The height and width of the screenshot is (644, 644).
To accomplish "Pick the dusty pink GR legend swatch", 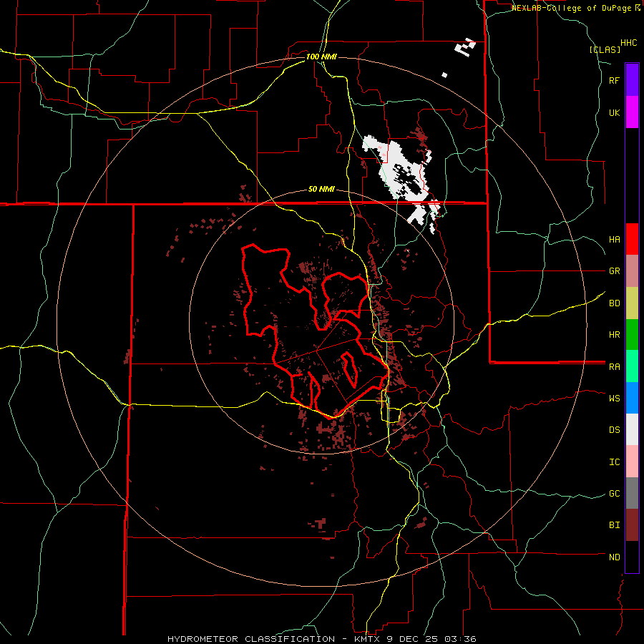I will 632,271.
